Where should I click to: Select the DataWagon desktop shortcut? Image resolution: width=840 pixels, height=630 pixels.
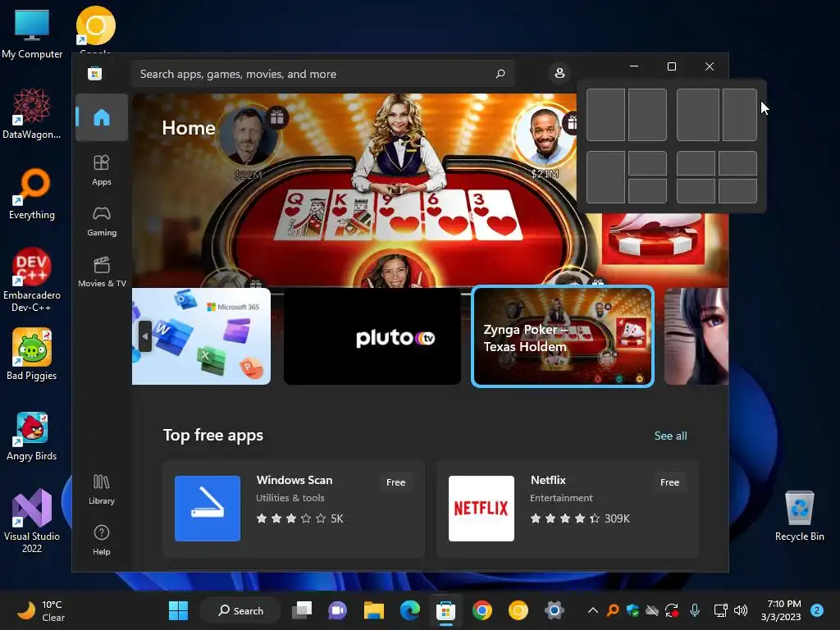point(32,113)
